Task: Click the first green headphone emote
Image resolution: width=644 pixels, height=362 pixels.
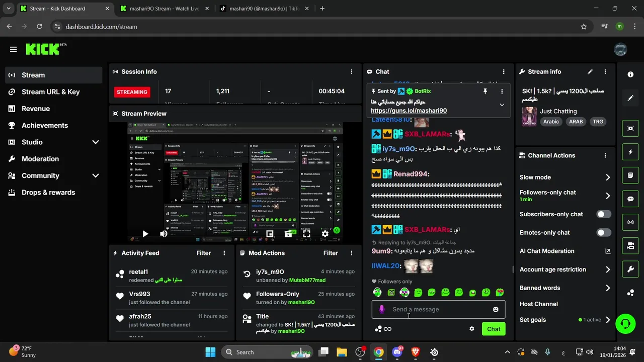Action: pos(377,292)
